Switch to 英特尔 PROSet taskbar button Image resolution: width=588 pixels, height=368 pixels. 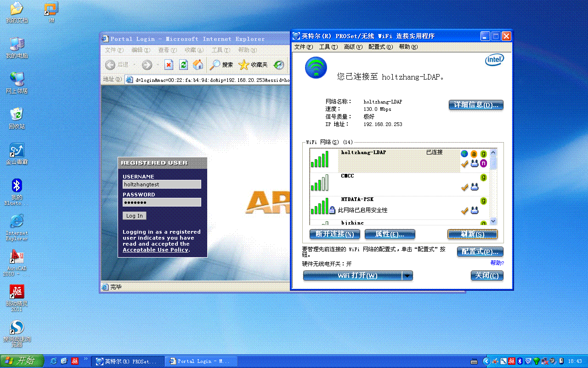pos(127,361)
